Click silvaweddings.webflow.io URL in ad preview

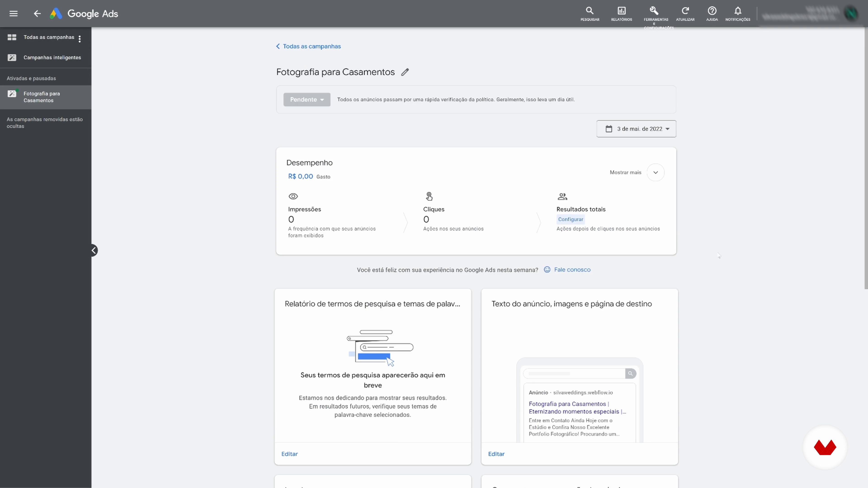coord(583,392)
